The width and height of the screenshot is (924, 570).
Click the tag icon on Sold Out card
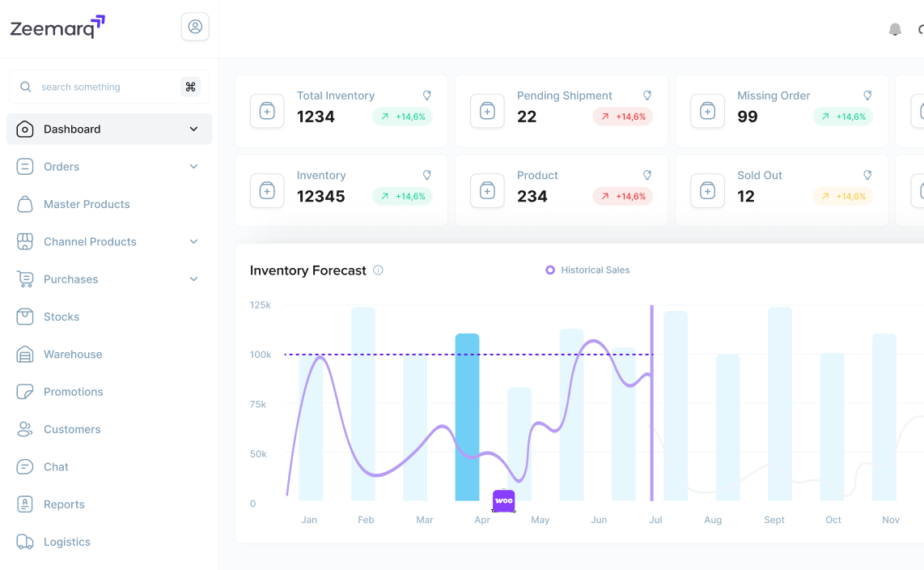coord(867,175)
